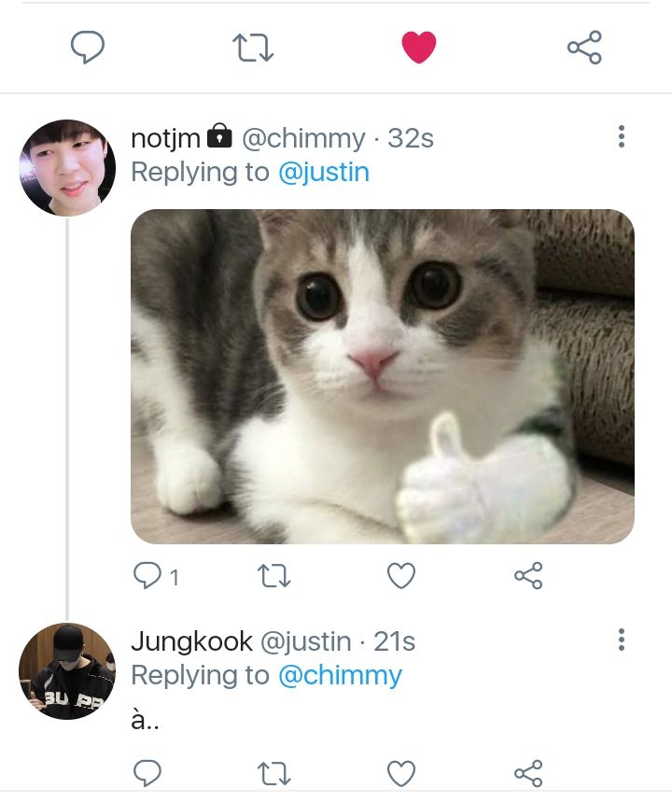Open the notjm display name
The height and width of the screenshot is (802, 672).
[166, 138]
